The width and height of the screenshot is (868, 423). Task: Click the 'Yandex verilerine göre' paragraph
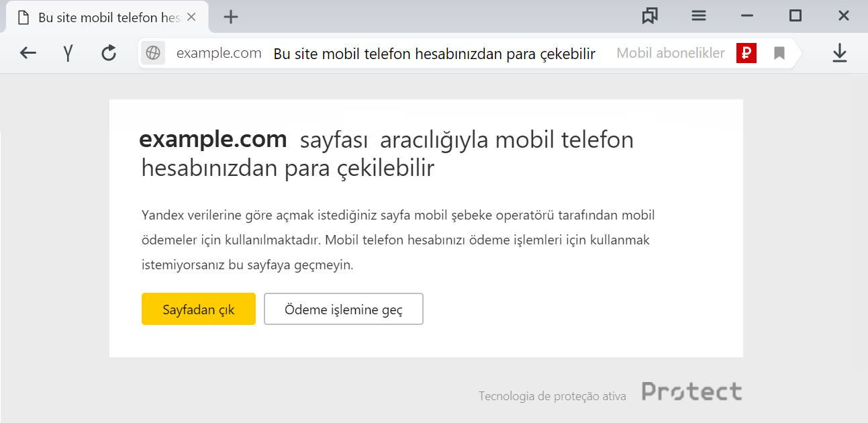398,240
